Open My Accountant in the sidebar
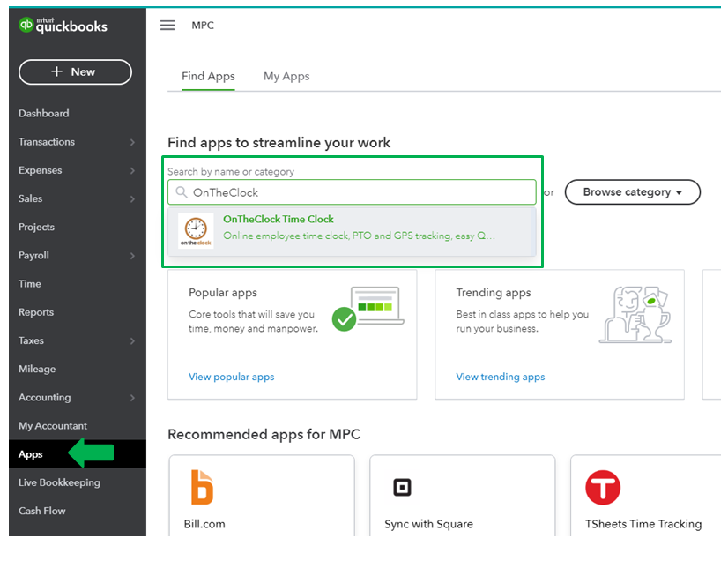The image size is (728, 561). point(53,426)
